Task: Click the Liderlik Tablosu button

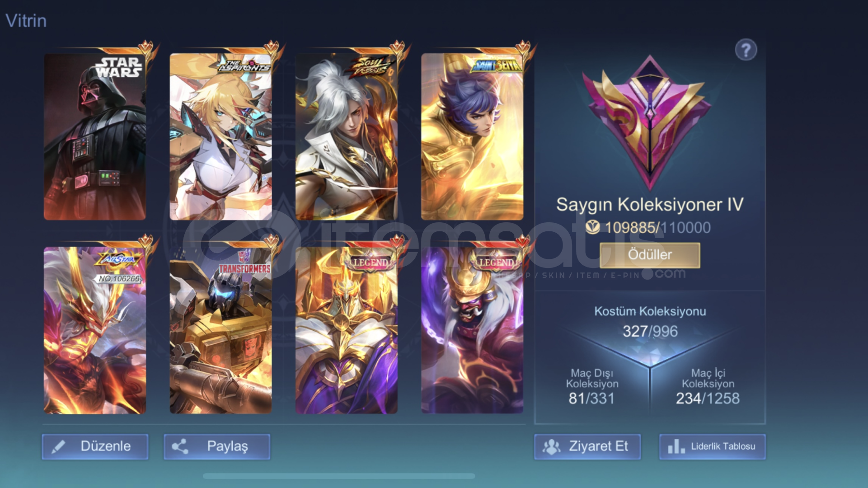Action: pos(712,446)
